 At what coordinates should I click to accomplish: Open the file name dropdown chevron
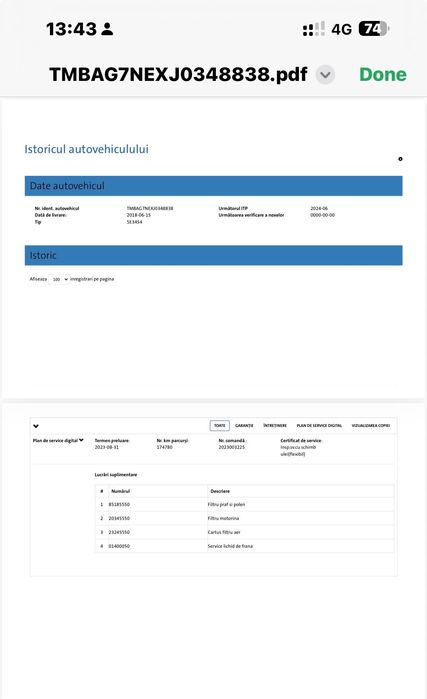[325, 74]
